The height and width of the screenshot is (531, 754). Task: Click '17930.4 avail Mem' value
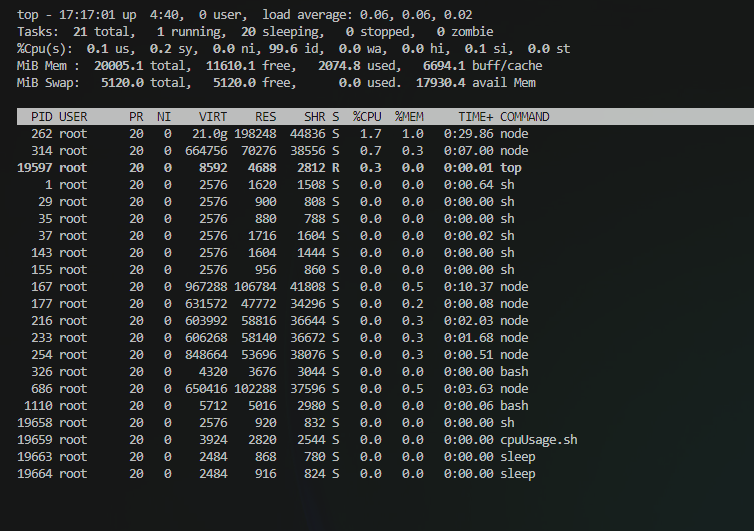(476, 83)
